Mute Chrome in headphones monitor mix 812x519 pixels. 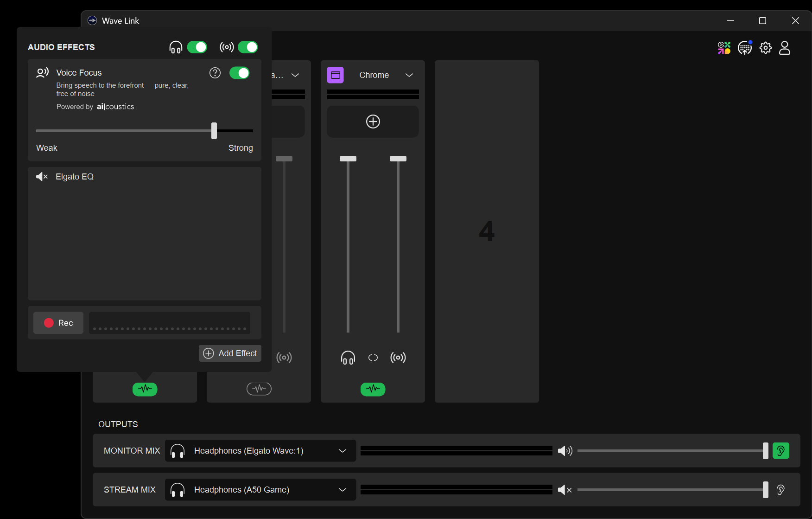point(348,358)
